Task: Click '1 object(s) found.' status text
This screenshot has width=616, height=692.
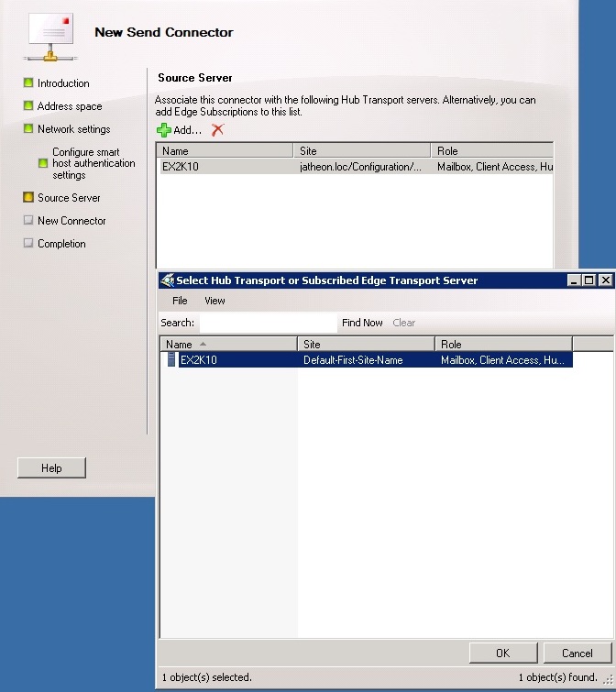Action: coord(557,677)
